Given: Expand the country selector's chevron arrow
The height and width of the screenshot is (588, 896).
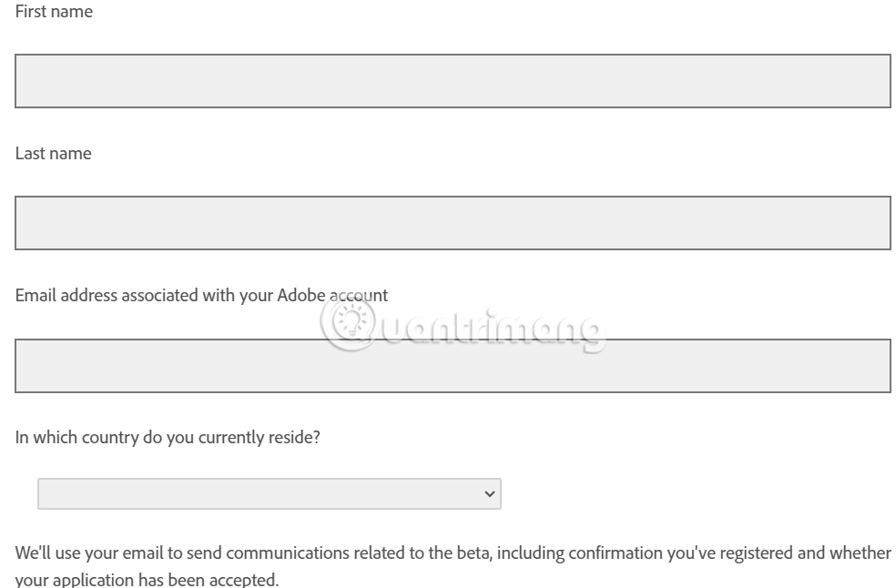Looking at the screenshot, I should (x=490, y=493).
